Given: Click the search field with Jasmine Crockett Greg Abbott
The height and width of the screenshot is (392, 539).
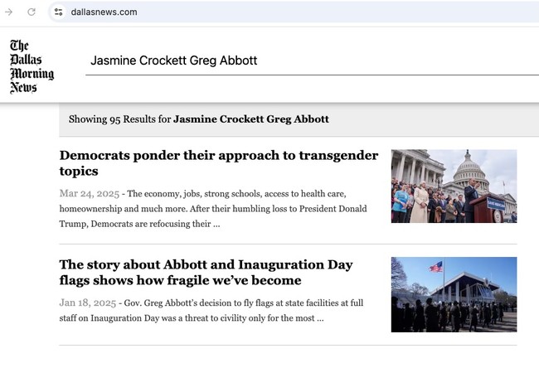Looking at the screenshot, I should (x=312, y=60).
